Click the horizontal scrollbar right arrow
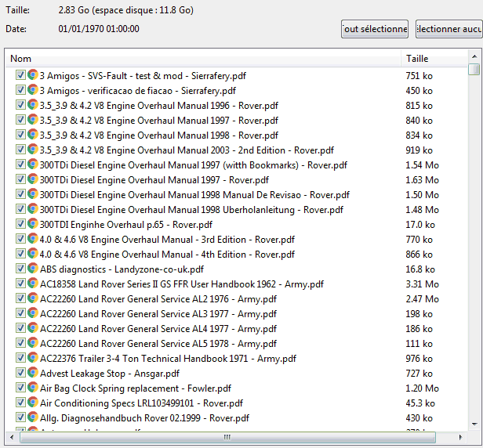483x448 pixels. (x=460, y=437)
